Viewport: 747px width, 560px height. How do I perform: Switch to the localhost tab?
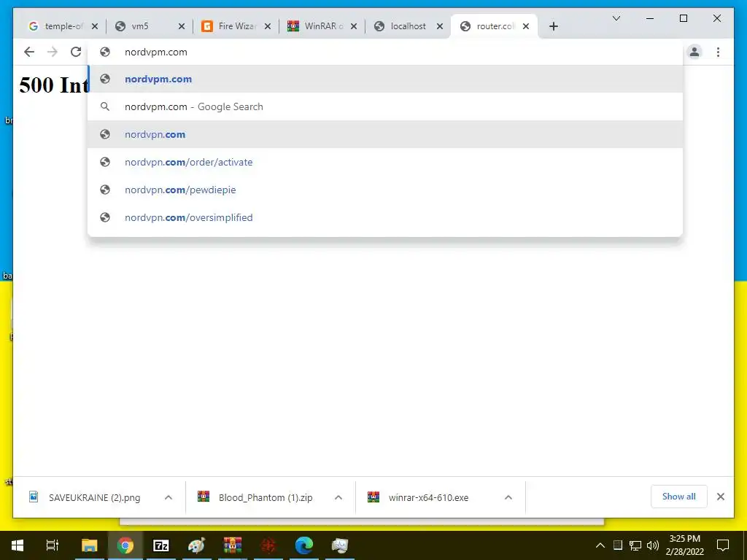click(x=409, y=26)
